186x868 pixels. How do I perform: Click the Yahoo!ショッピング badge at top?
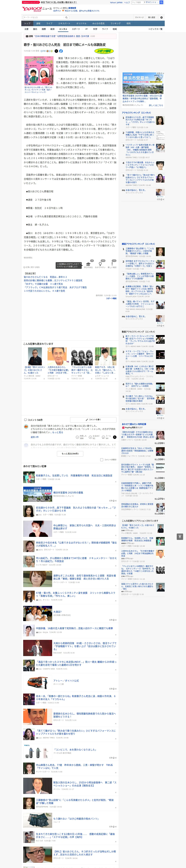(x=31, y=2)
